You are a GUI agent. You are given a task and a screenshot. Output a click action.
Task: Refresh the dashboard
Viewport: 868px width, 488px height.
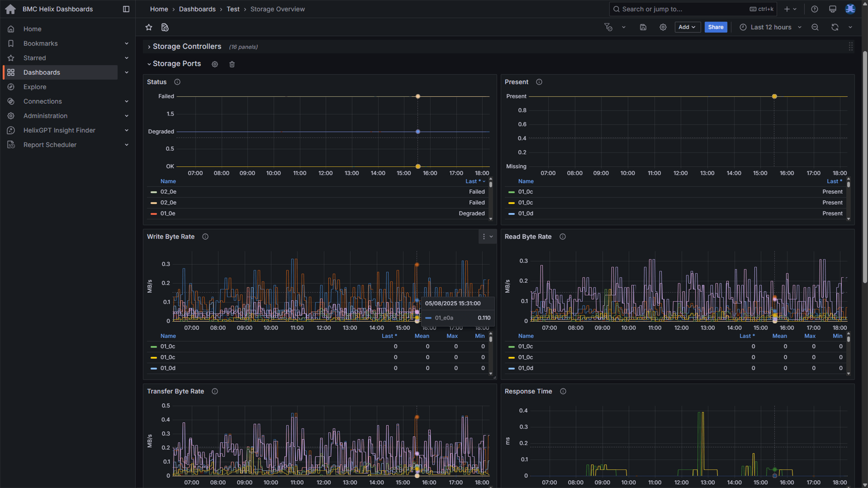click(x=835, y=28)
